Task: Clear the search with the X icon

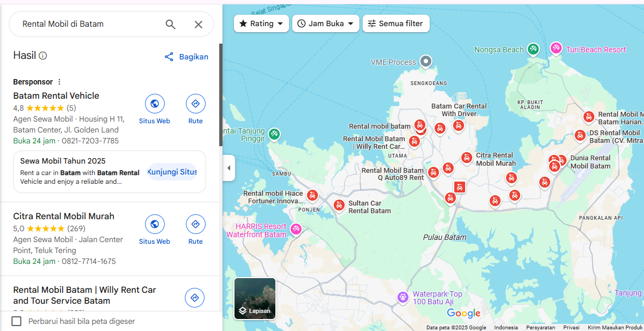Action: click(x=198, y=24)
